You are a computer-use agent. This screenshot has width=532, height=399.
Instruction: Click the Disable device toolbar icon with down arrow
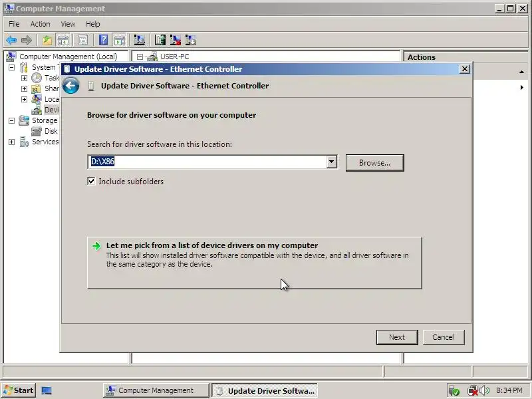point(191,40)
